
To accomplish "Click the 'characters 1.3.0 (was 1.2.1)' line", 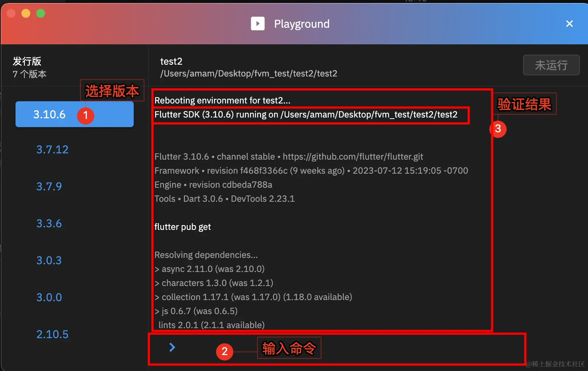I will 214,283.
